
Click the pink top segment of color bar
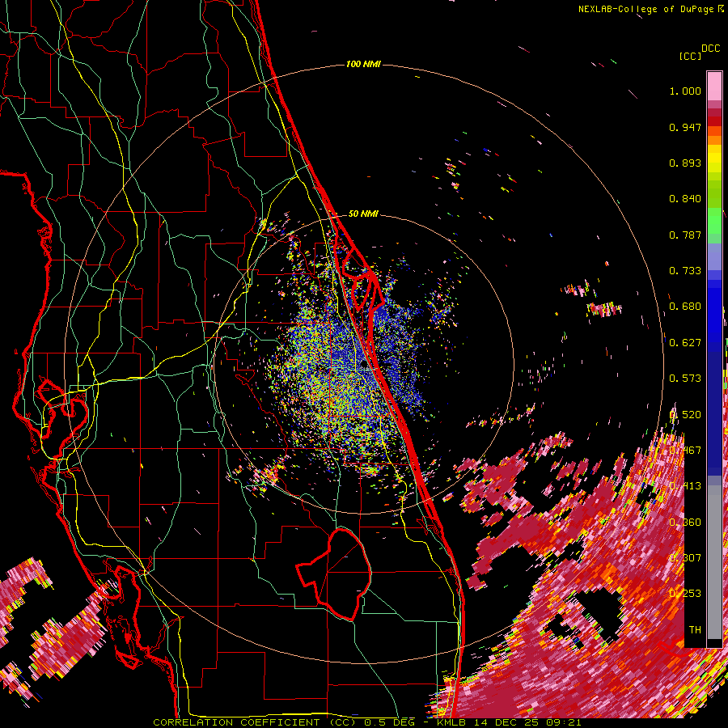pyautogui.click(x=714, y=86)
